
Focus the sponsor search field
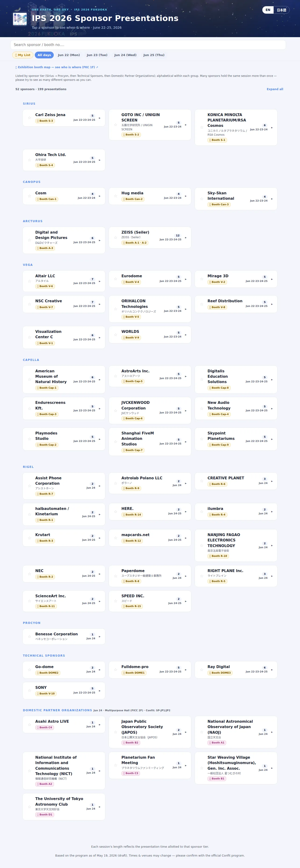pyautogui.click(x=148, y=45)
